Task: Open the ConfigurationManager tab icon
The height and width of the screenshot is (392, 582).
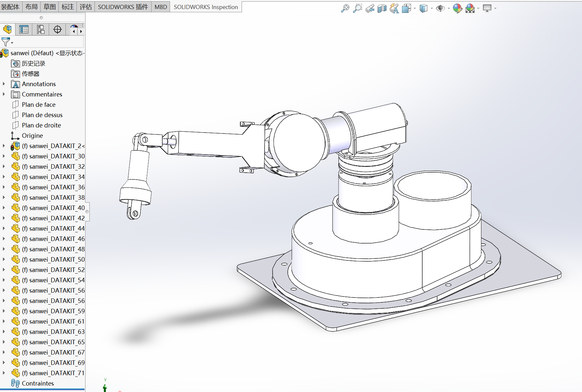Action: (41, 30)
